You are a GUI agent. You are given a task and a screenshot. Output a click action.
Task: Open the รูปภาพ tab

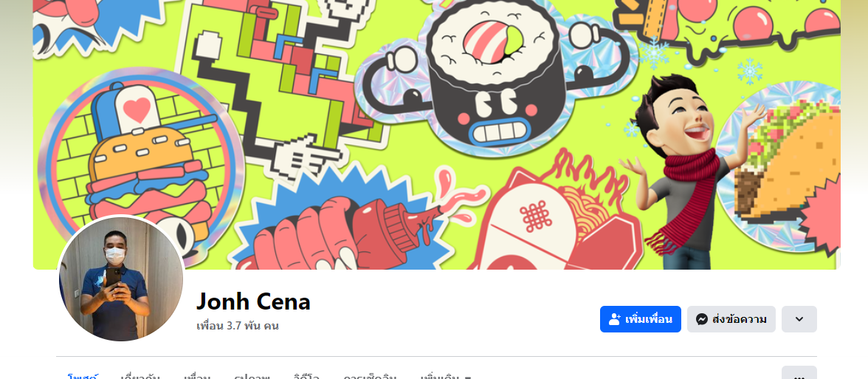point(251,375)
